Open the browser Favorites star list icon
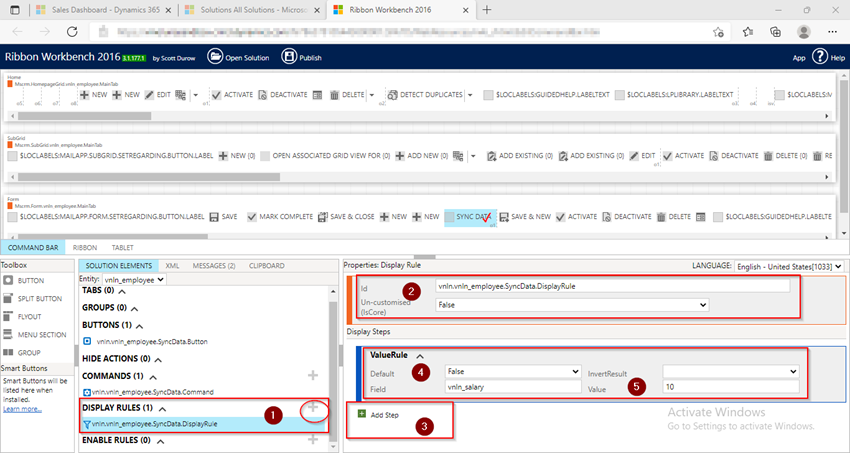 (748, 31)
